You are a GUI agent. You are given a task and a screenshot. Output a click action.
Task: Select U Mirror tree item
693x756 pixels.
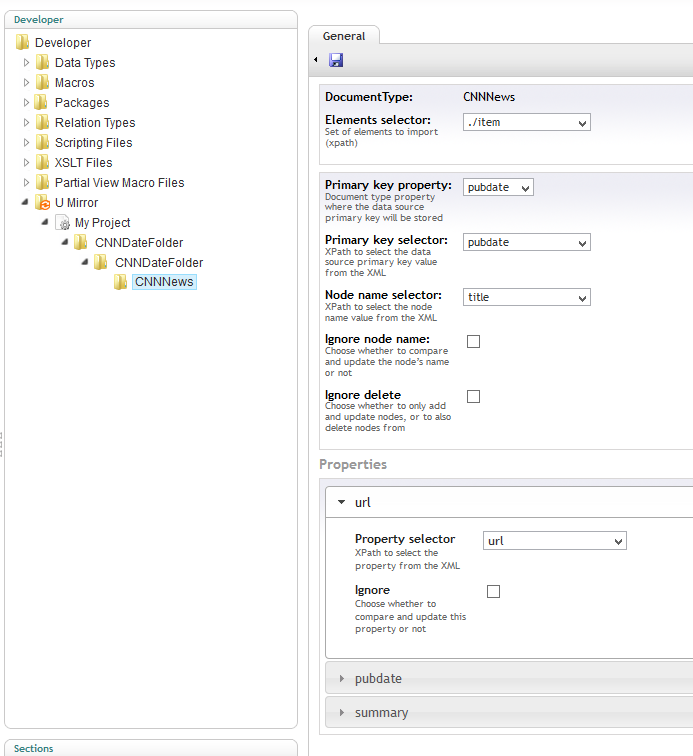coord(76,202)
